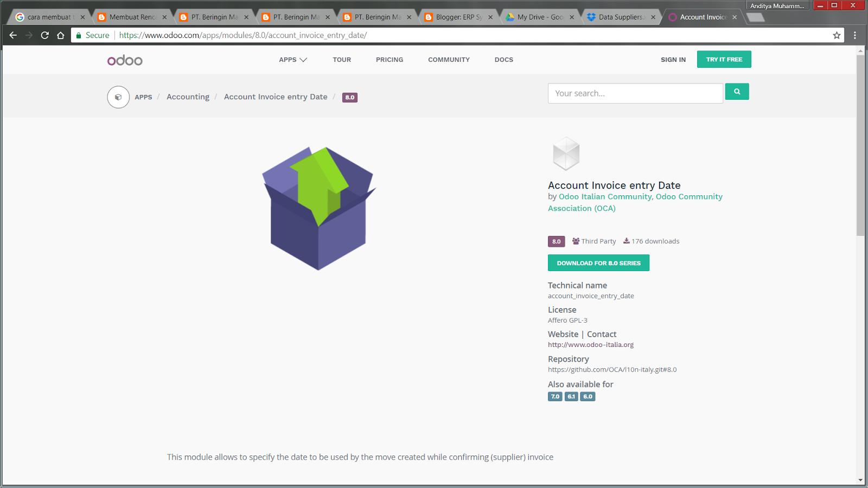
Task: Select the 7.0 version badge
Action: tap(555, 396)
